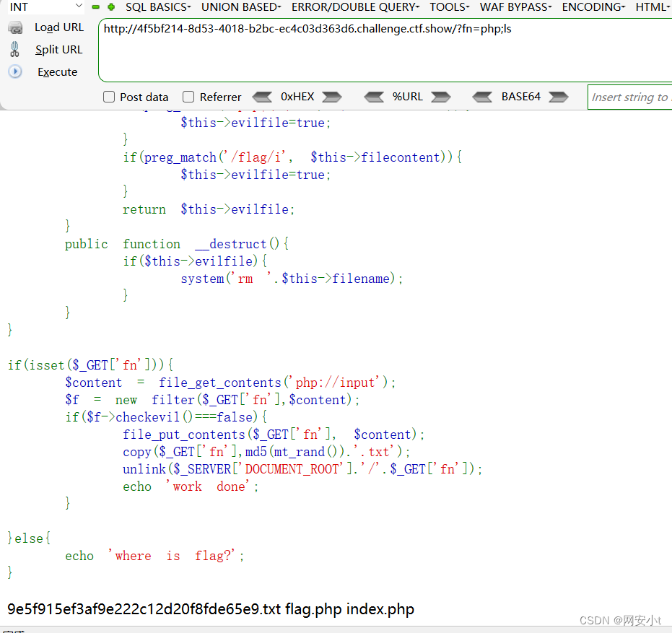The height and width of the screenshot is (633, 672).
Task: Click the Load URL icon
Action: tap(15, 27)
